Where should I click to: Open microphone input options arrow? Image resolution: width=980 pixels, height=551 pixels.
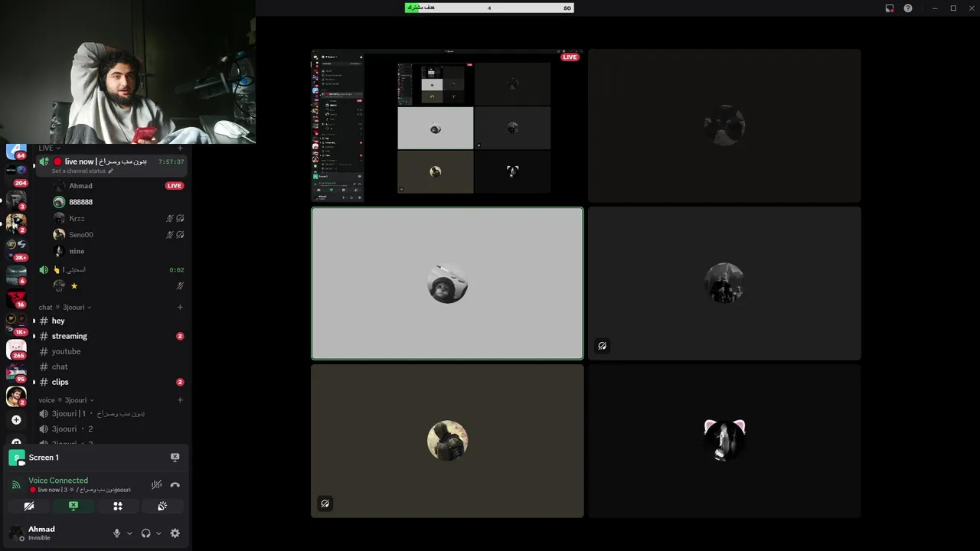tap(129, 533)
